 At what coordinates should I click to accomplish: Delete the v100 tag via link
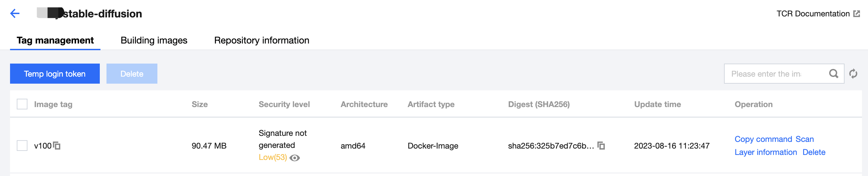813,153
